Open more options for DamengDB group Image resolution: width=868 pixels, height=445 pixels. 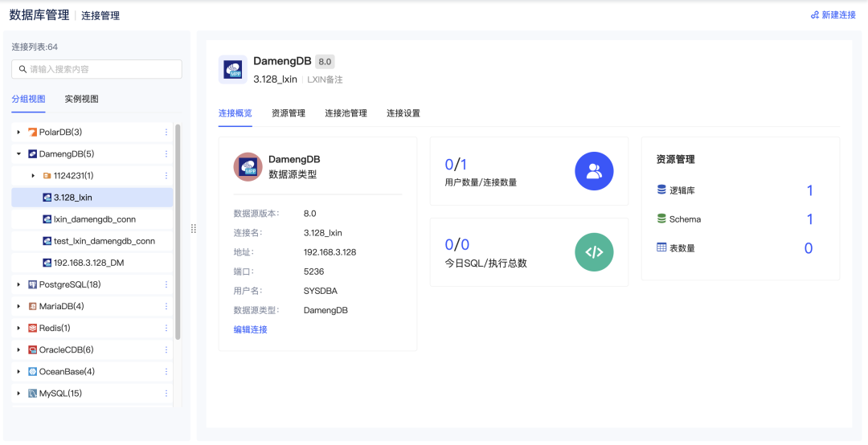166,154
